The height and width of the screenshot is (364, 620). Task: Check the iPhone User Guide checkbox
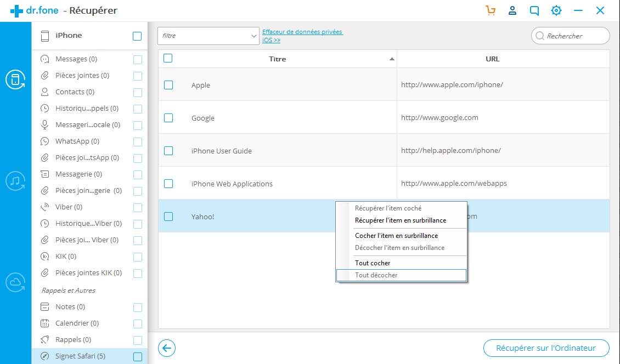(x=168, y=151)
